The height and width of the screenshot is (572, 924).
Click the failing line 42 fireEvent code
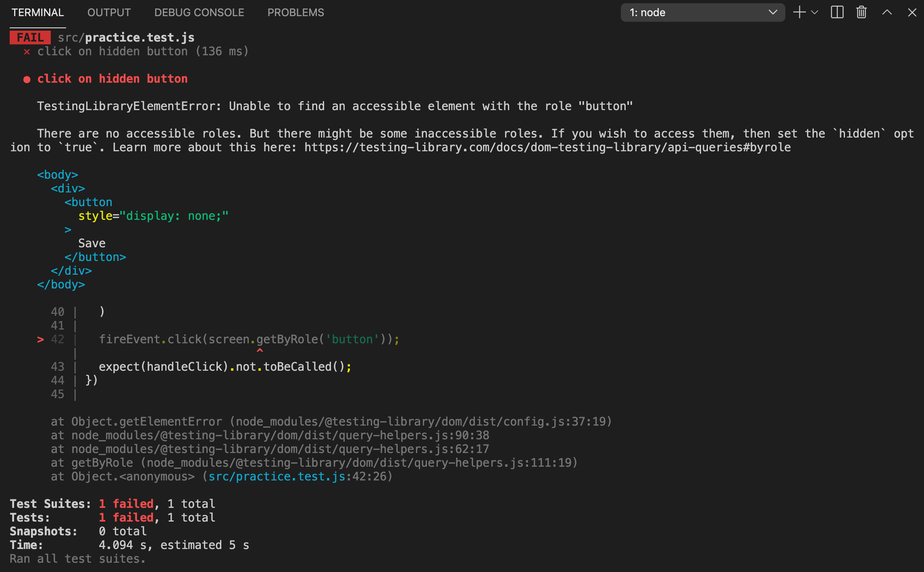(249, 339)
